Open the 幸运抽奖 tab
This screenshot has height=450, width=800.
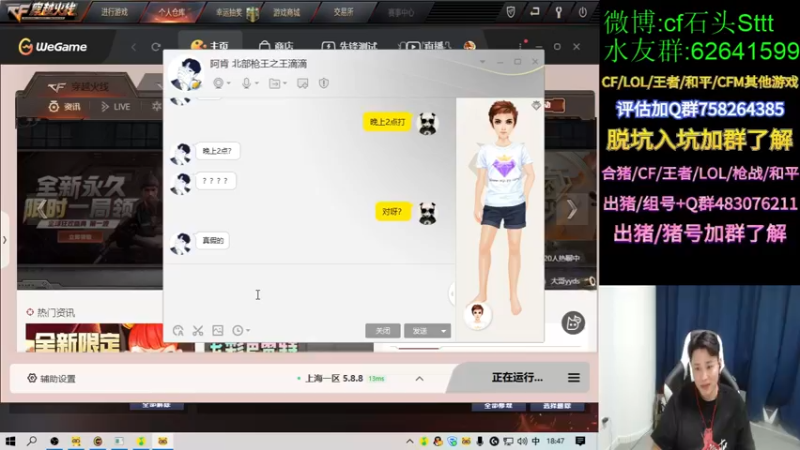point(229,12)
